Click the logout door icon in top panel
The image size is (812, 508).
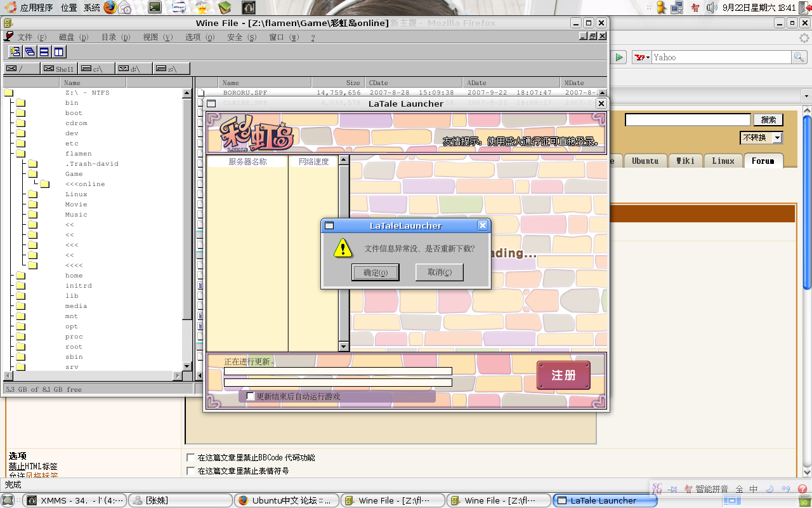pos(804,8)
